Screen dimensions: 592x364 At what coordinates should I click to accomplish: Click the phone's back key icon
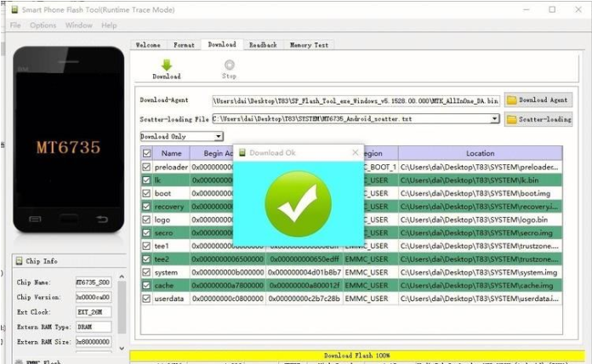click(101, 219)
